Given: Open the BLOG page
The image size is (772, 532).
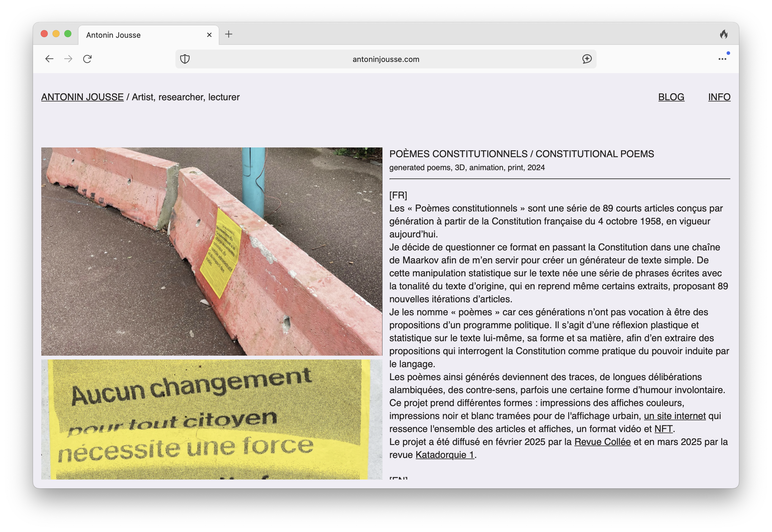Looking at the screenshot, I should pyautogui.click(x=671, y=97).
